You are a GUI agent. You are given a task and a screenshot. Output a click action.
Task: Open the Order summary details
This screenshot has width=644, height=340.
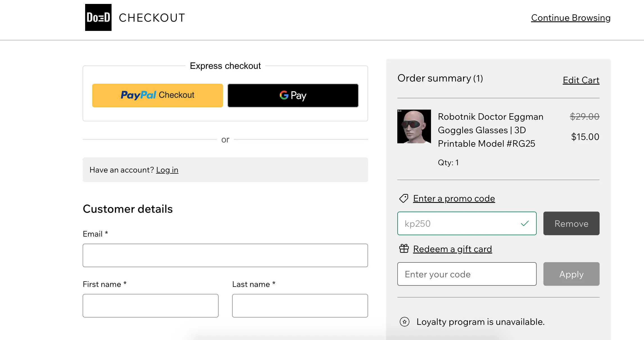(440, 78)
